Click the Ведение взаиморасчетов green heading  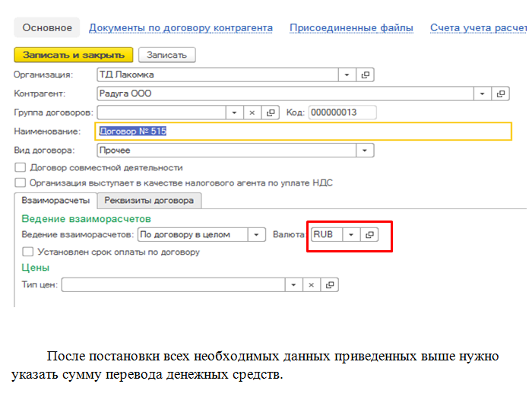(86, 219)
